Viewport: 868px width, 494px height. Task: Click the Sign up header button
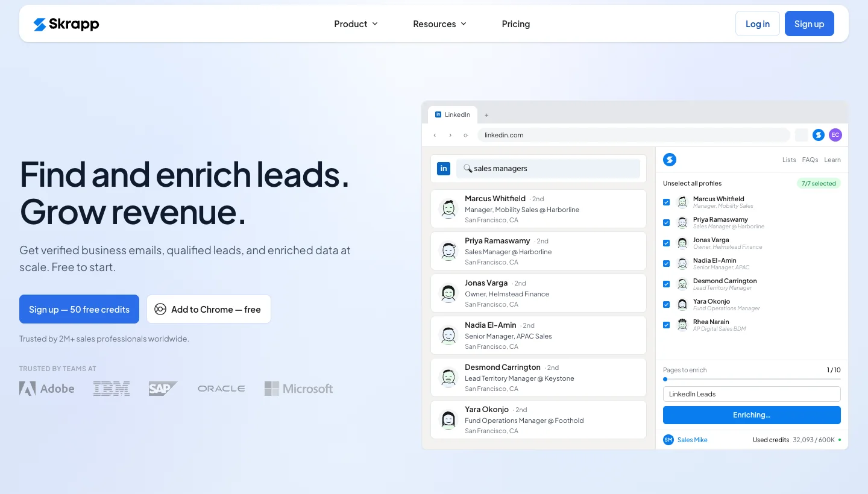[810, 23]
